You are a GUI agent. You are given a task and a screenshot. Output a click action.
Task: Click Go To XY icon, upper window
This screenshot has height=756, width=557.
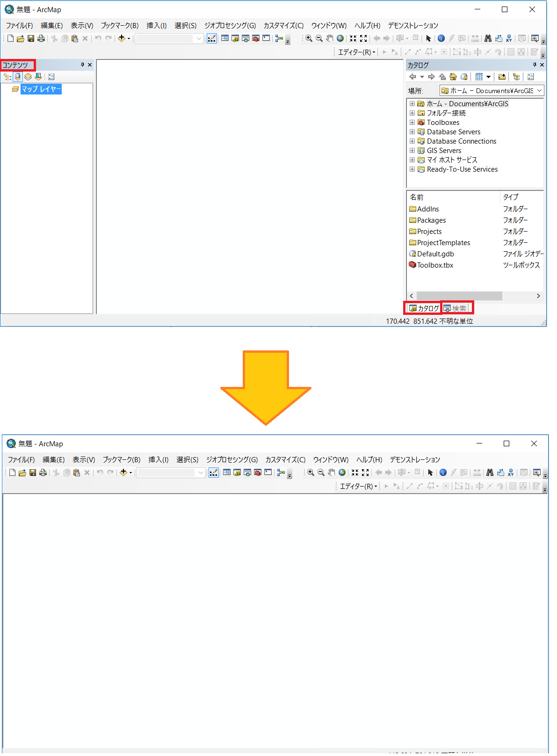pyautogui.click(x=509, y=38)
